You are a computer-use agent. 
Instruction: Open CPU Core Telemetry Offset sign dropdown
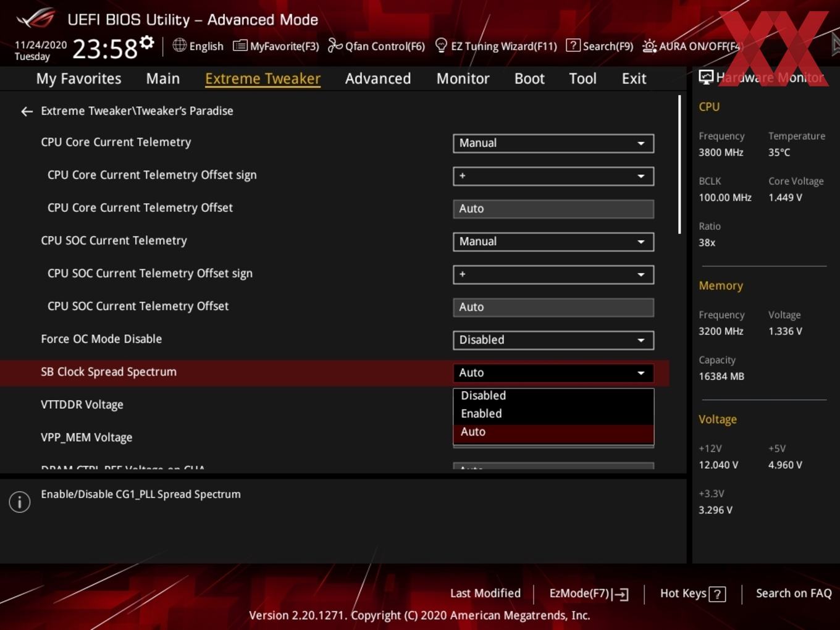(553, 176)
